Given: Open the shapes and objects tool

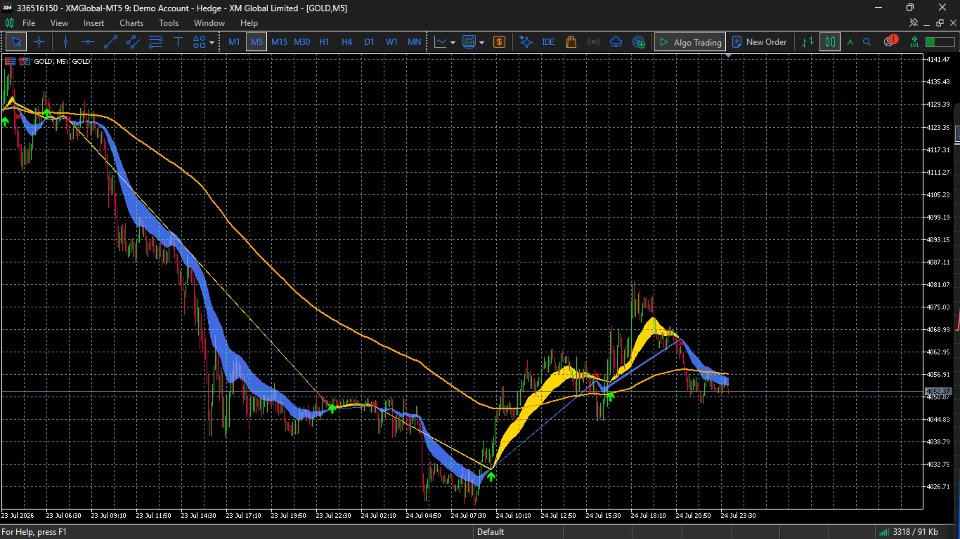Looking at the screenshot, I should pyautogui.click(x=199, y=42).
